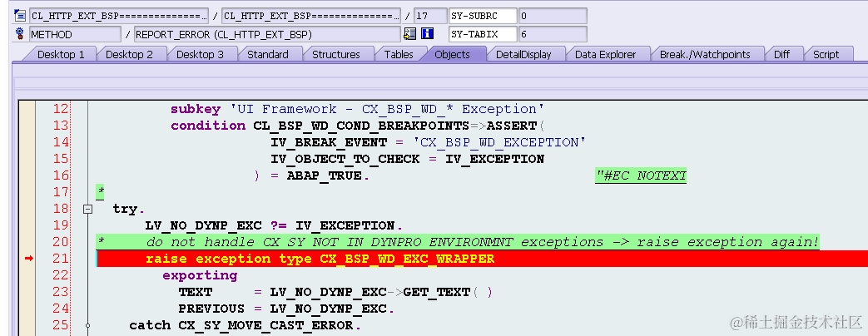Click ABAP_TRUE on line 16

coord(325,175)
